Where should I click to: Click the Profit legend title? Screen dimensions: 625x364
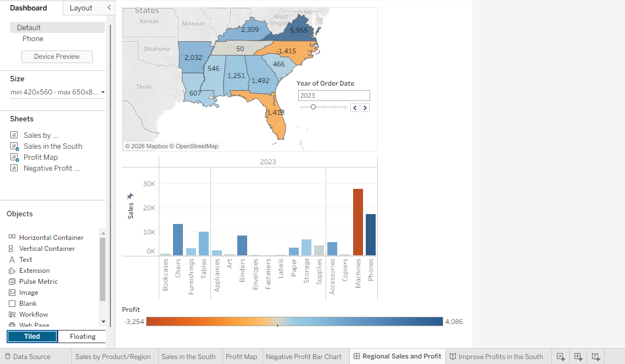click(131, 310)
